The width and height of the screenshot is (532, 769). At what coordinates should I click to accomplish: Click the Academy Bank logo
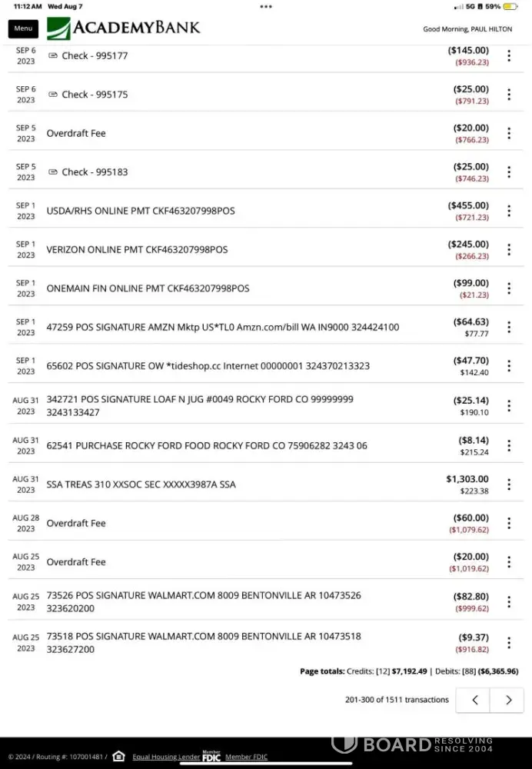pos(124,28)
